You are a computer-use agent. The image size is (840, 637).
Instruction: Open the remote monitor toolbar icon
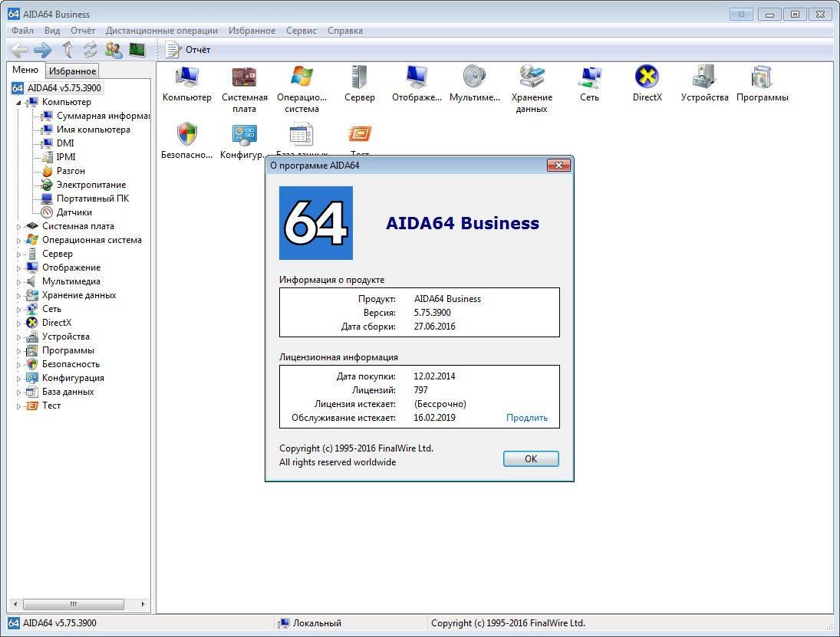click(137, 50)
